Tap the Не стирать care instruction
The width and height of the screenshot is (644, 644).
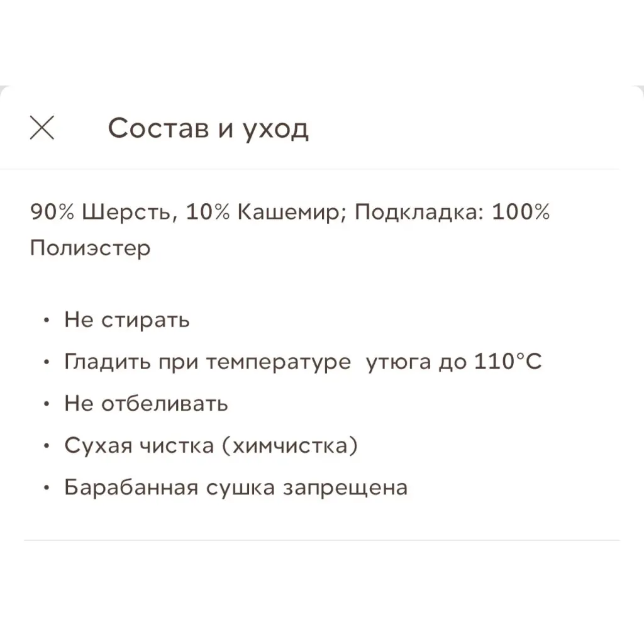click(x=126, y=319)
